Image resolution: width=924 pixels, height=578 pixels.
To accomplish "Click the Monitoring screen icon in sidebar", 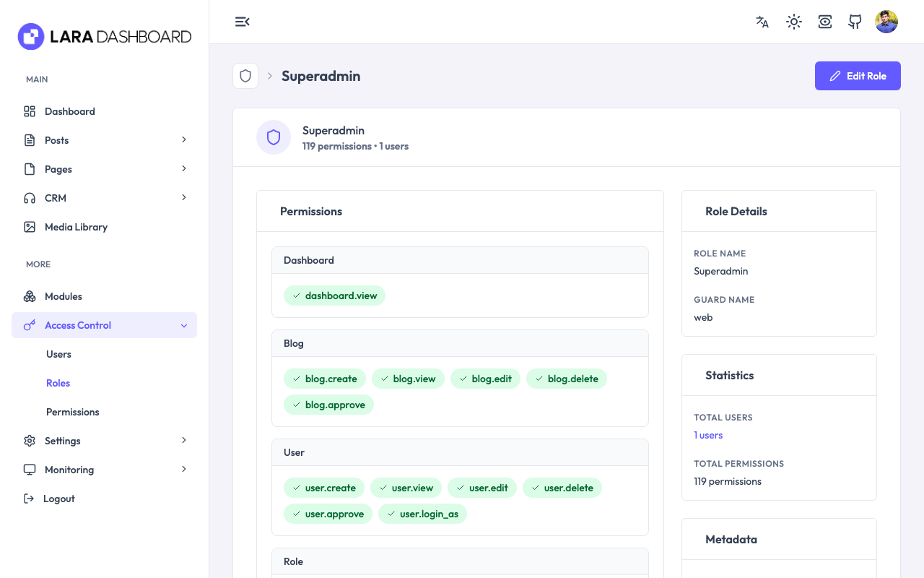I will 30,470.
